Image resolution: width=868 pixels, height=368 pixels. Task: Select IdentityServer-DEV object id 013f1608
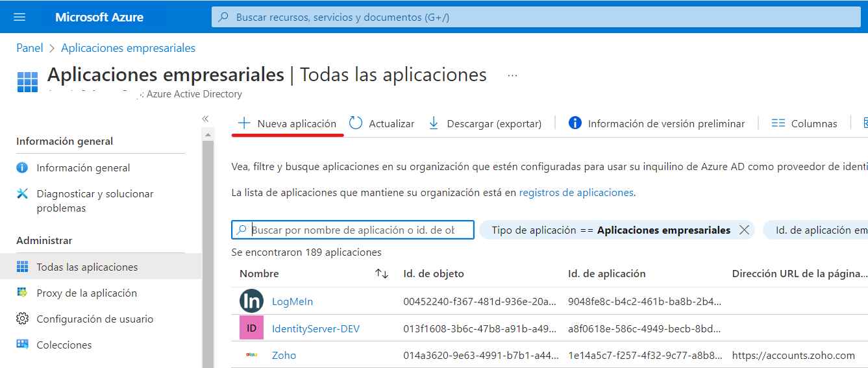coord(480,329)
